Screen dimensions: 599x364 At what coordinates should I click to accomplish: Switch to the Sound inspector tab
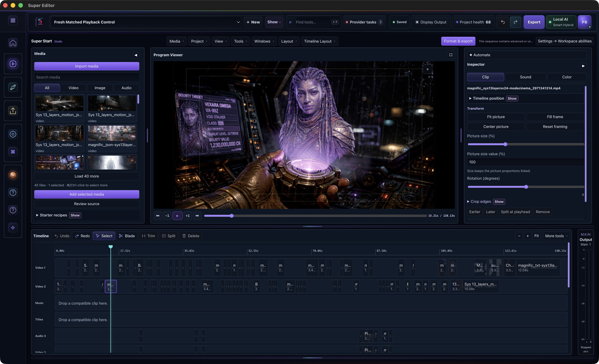pos(525,77)
